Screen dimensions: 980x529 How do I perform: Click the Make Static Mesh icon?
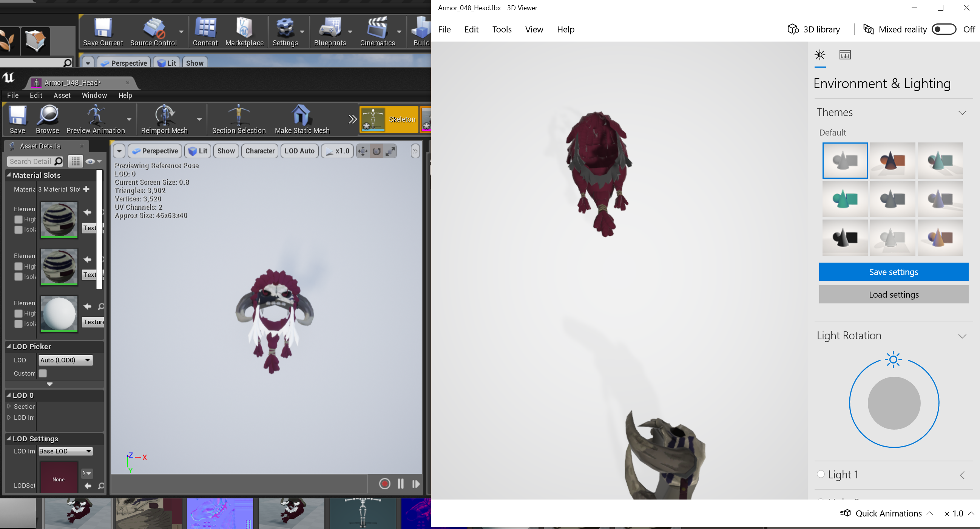[x=301, y=115]
